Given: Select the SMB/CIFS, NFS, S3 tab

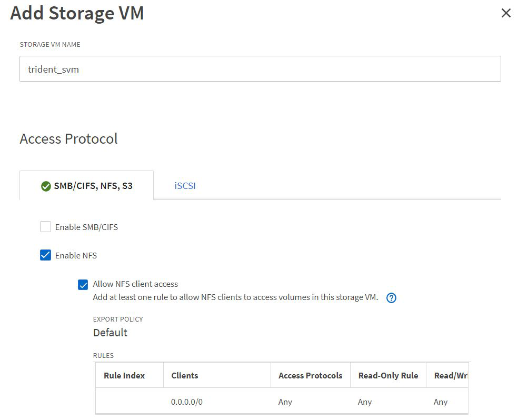Looking at the screenshot, I should (93, 186).
